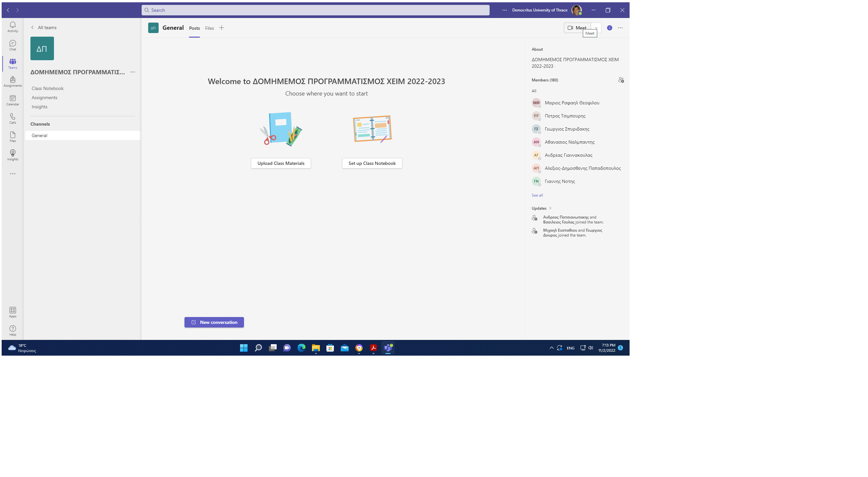This screenshot has height=477, width=868.
Task: Expand the Updates section chevron
Action: pos(550,208)
